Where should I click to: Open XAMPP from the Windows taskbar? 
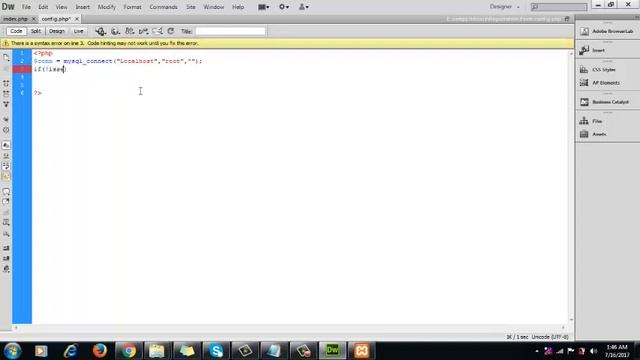(361, 351)
